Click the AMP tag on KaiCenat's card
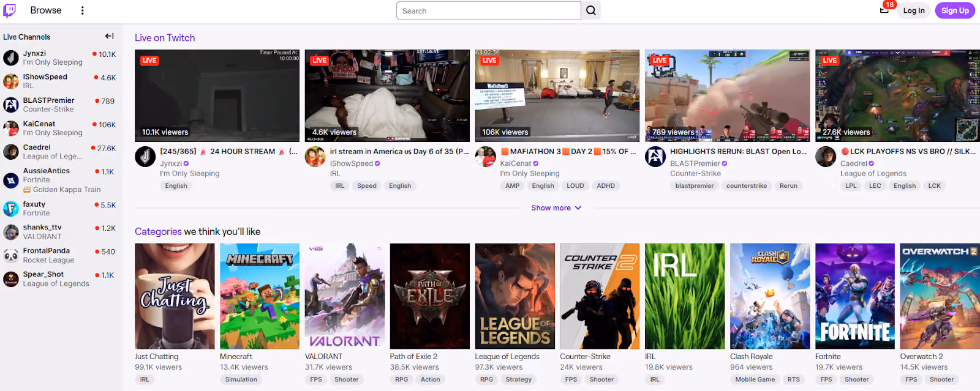This screenshot has height=391, width=980. [513, 186]
